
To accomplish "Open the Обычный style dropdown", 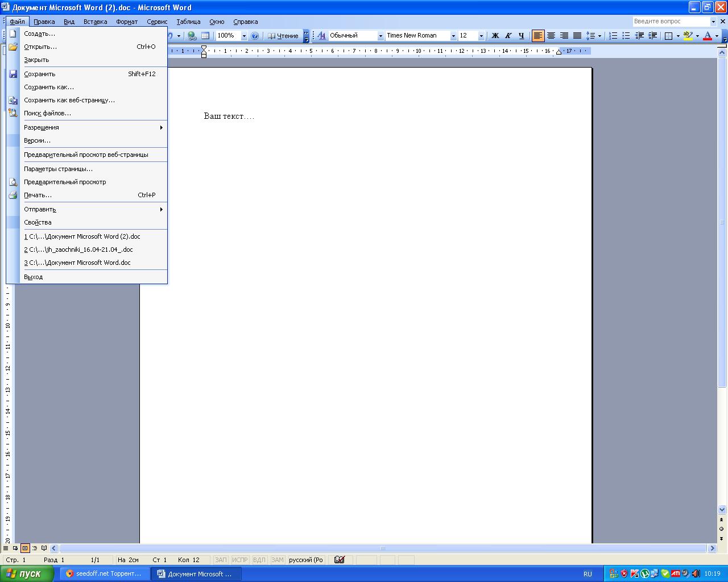I will 380,36.
